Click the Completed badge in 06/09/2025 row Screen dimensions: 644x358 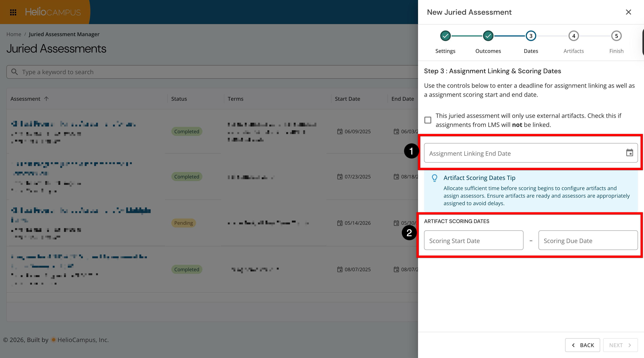pos(187,131)
